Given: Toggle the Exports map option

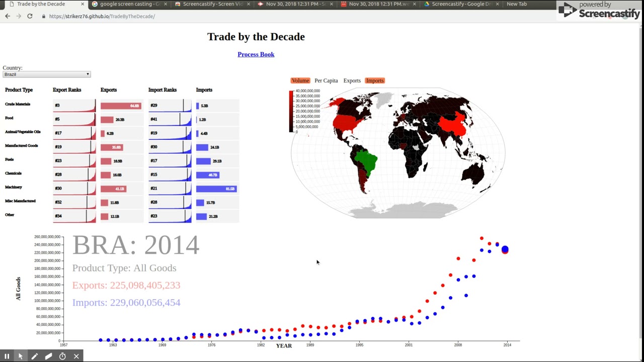Looking at the screenshot, I should tap(352, 80).
